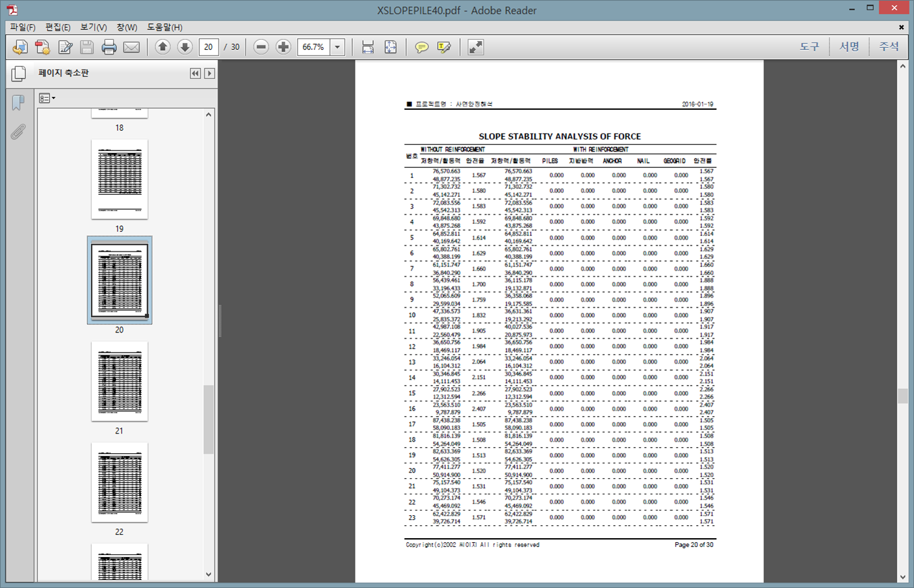
Task: Open the 보기(V) menu
Action: point(93,28)
